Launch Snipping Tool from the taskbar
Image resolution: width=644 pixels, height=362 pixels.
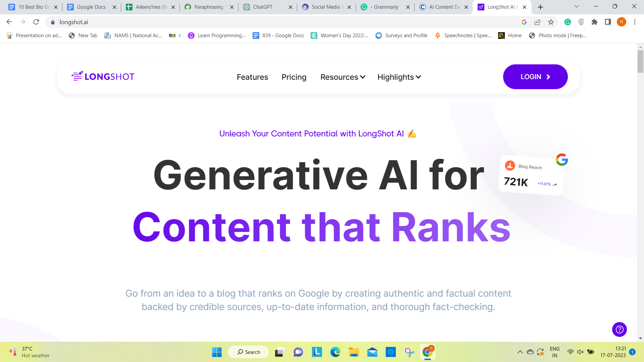409,352
